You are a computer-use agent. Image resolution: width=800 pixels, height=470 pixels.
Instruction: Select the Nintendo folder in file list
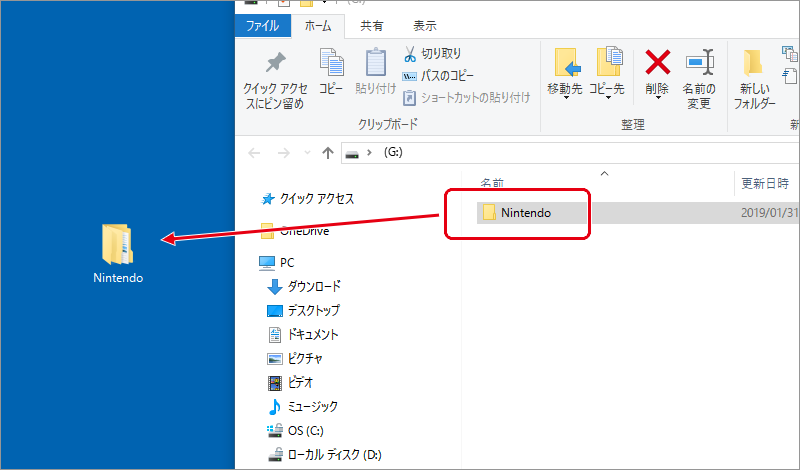tap(525, 212)
